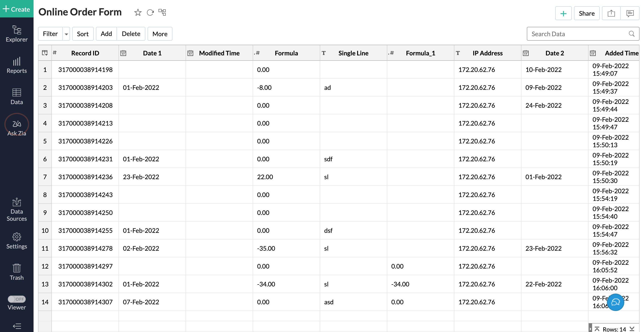Click the Share button
The width and height of the screenshot is (644, 332).
pos(587,13)
